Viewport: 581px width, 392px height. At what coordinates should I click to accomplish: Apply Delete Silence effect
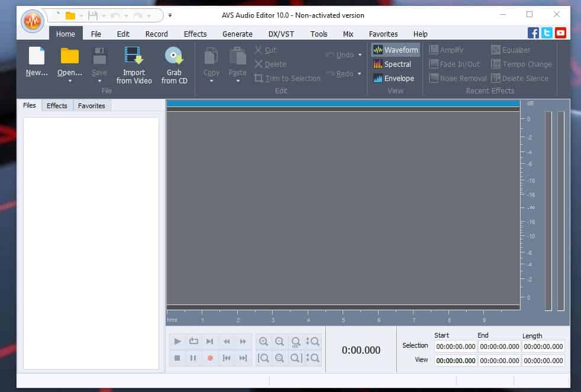pos(520,79)
